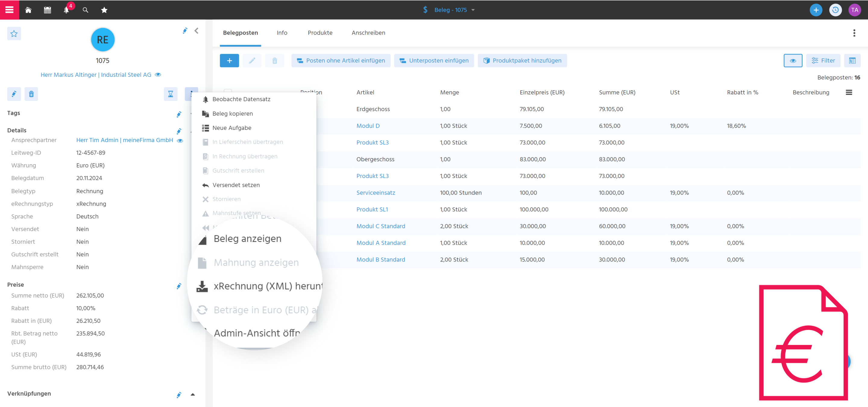This screenshot has height=407, width=868.
Task: Open favorites star in top bar
Action: (104, 10)
